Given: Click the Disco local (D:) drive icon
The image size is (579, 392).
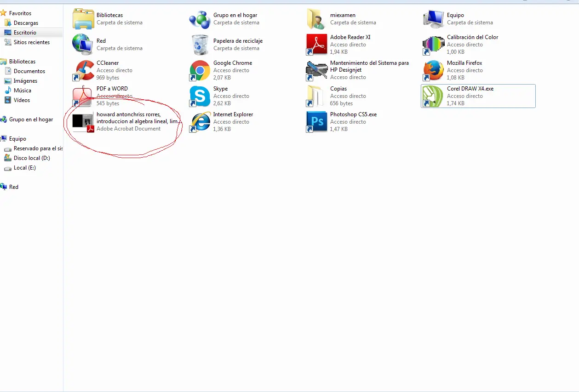Looking at the screenshot, I should click(8, 158).
